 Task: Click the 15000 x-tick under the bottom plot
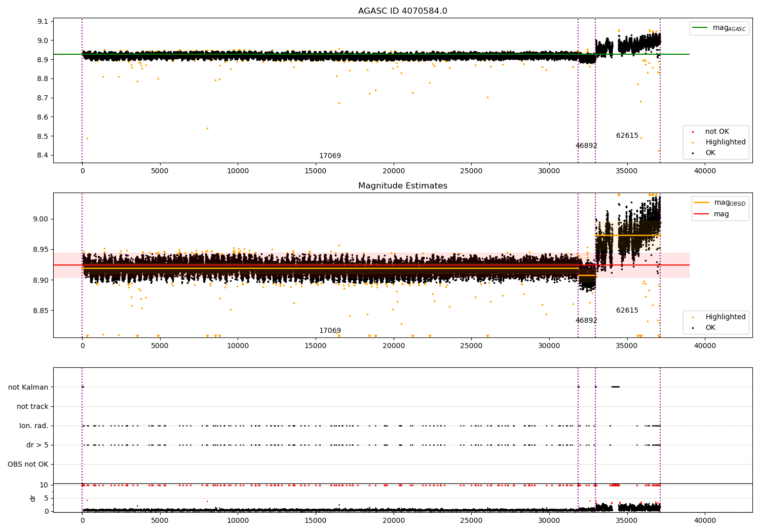pyautogui.click(x=316, y=521)
